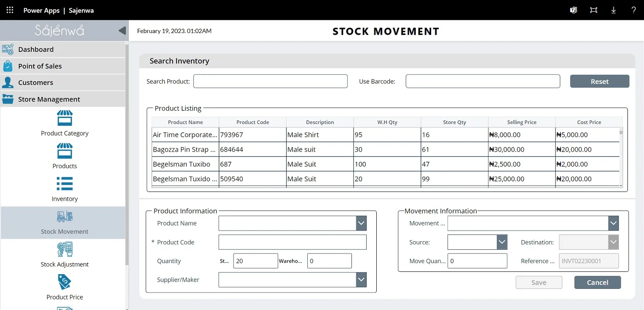Open the Power Apps app launcher grid
The width and height of the screenshot is (644, 310).
[10, 10]
